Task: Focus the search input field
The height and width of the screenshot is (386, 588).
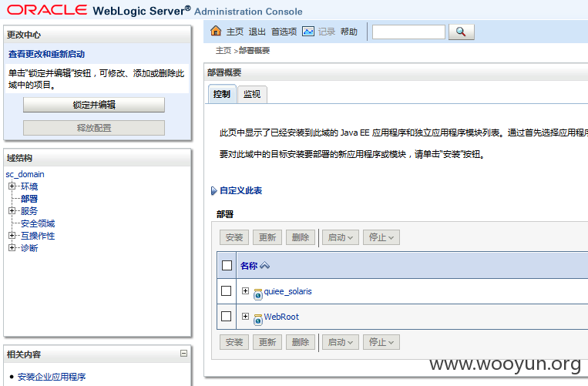Action: tap(408, 32)
